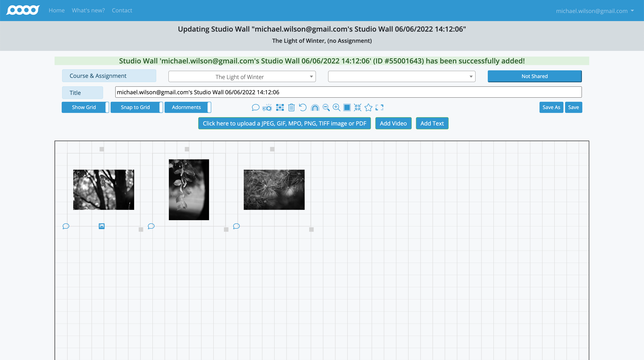Click the Save button
The image size is (644, 360).
tap(574, 107)
